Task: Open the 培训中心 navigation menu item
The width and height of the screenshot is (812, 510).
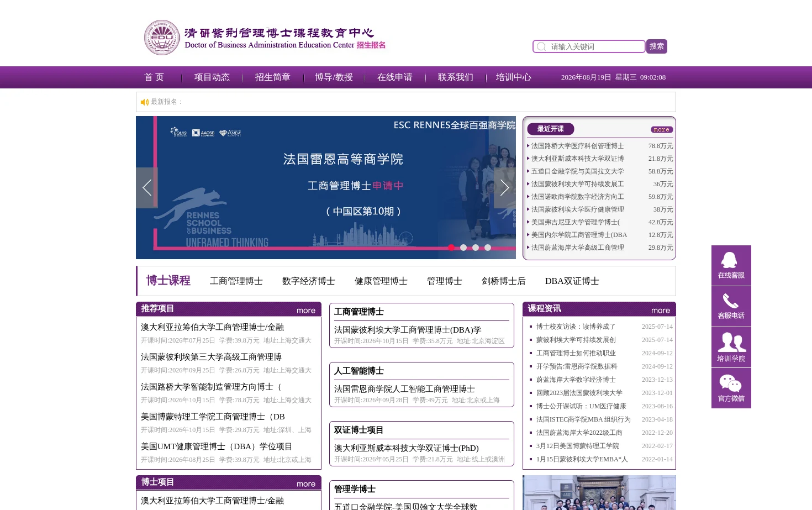Action: (x=514, y=77)
